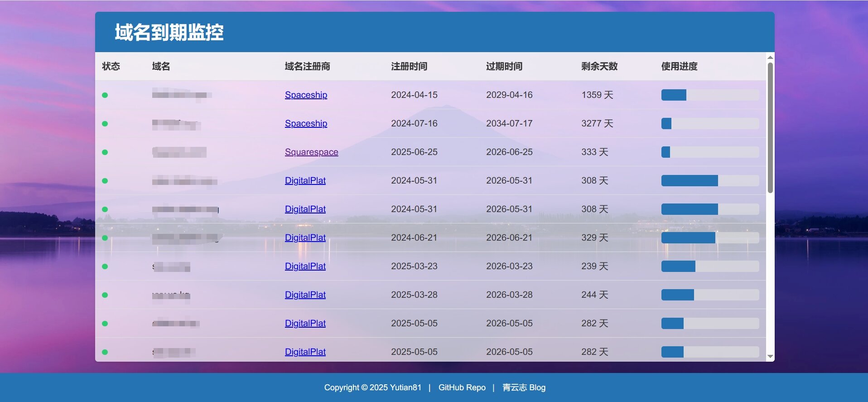Open the GitHub Repo footer link
The height and width of the screenshot is (402, 868).
(462, 387)
